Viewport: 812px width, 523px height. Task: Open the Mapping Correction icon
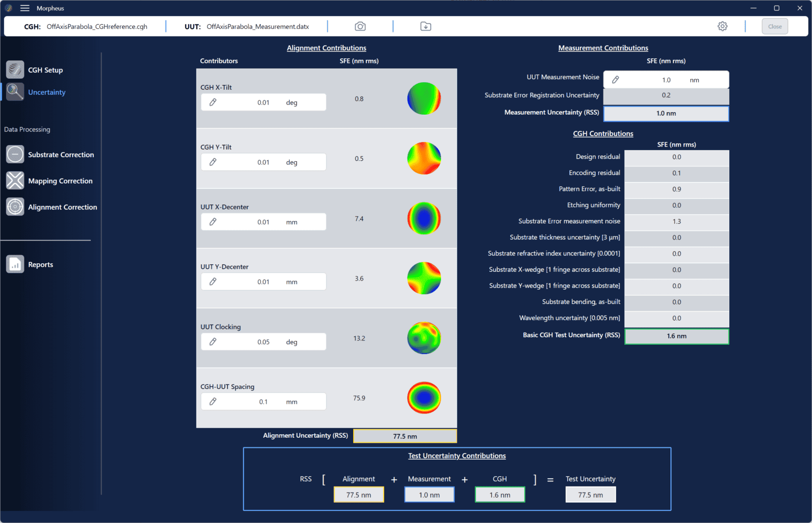[15, 181]
